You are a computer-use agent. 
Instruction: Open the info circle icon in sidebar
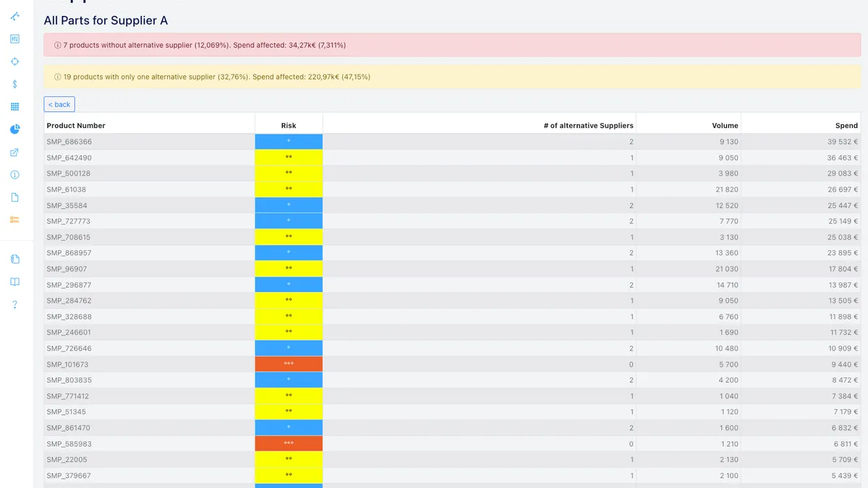pos(14,174)
